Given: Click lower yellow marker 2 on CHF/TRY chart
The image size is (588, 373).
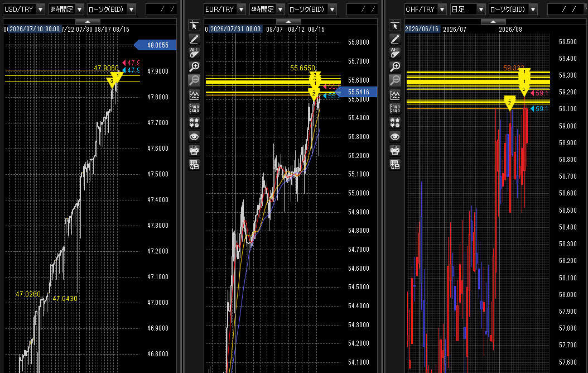Looking at the screenshot, I should pos(509,103).
